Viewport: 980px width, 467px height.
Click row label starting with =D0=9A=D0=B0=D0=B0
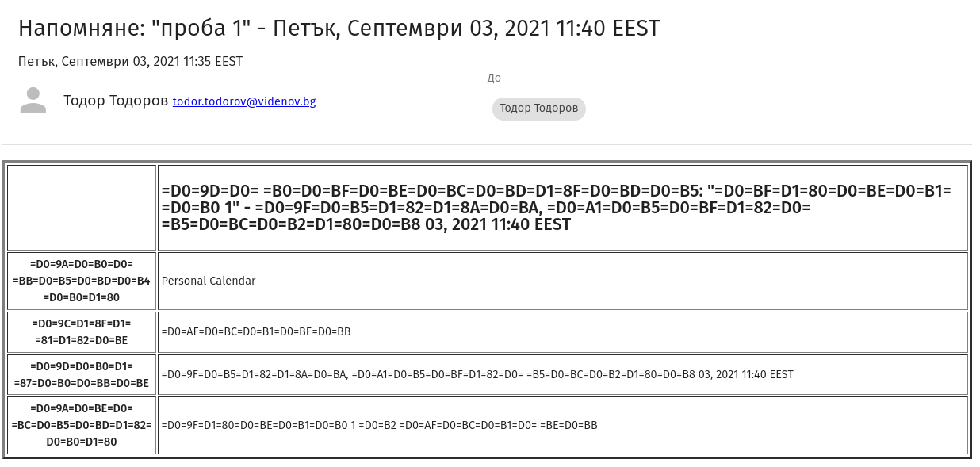click(82, 281)
